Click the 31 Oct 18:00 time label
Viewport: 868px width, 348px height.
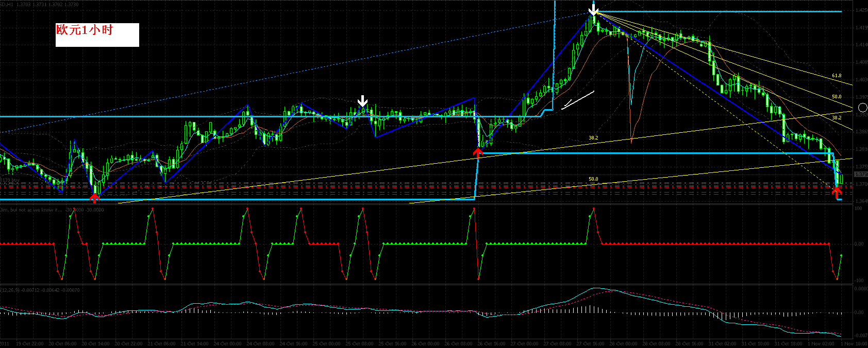[788, 343]
